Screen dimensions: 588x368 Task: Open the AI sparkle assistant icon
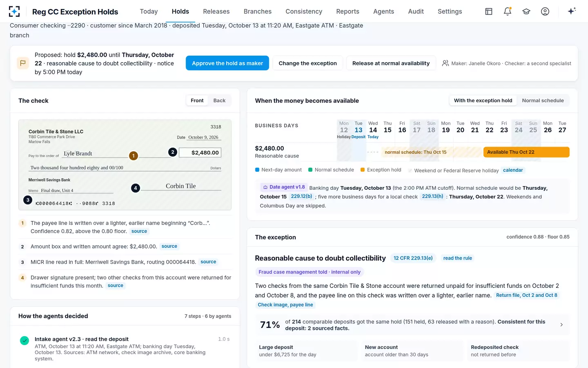(572, 11)
